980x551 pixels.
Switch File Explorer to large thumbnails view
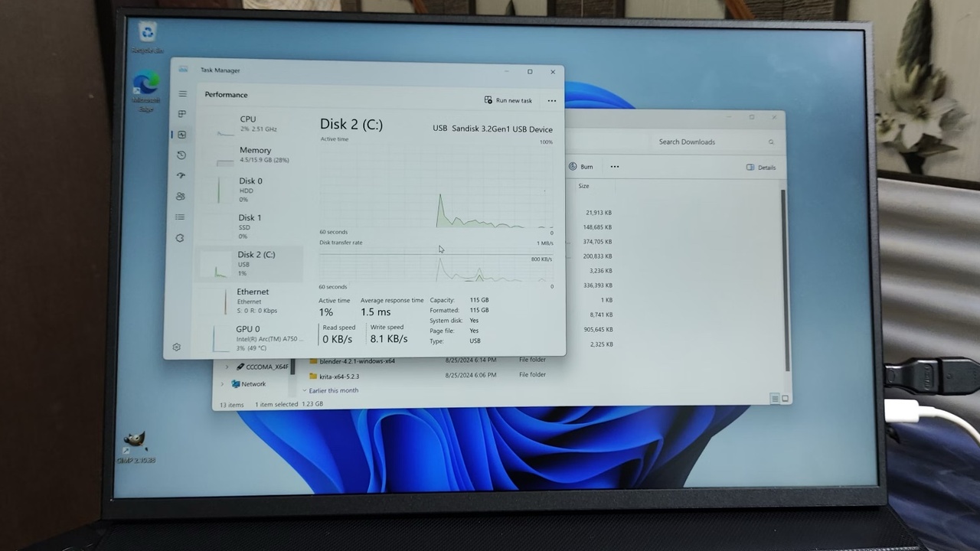click(785, 399)
